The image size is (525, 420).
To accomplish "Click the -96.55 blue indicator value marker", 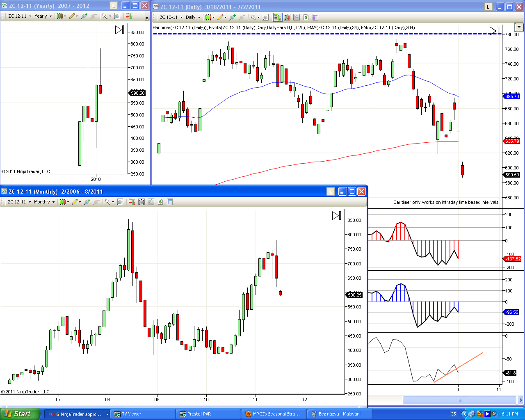I will [511, 312].
